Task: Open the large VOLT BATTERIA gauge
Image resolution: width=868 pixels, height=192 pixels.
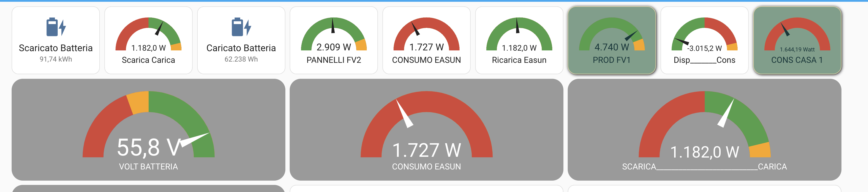Action: [x=149, y=124]
